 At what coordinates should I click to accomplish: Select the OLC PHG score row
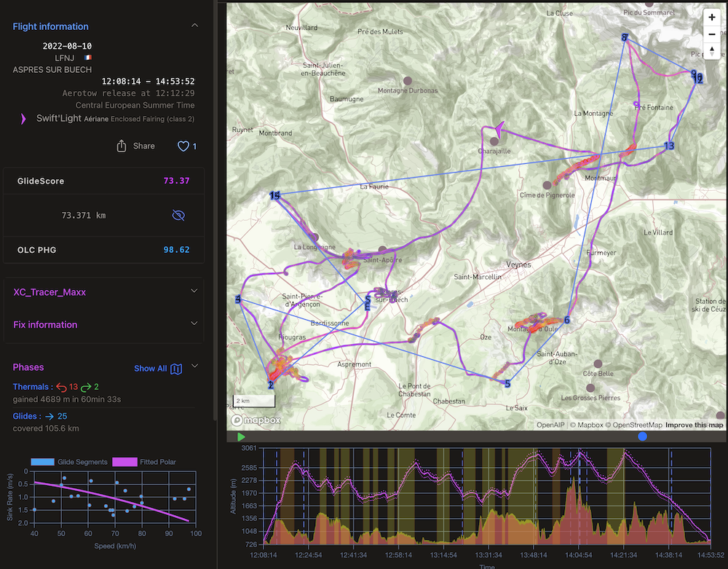click(104, 250)
